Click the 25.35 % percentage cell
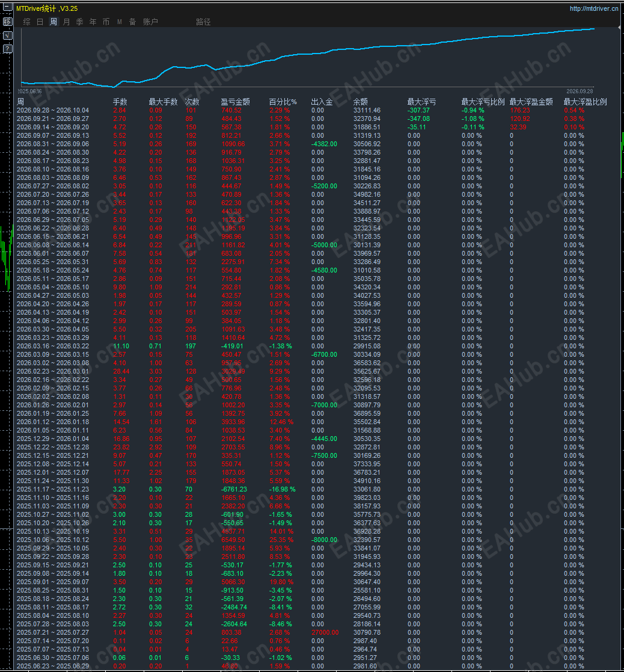 (281, 540)
